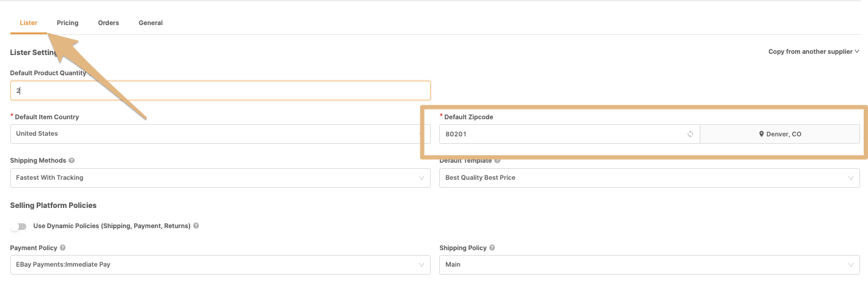
Task: Show the Dynamic Policies help tooltip icon
Action: 196,226
